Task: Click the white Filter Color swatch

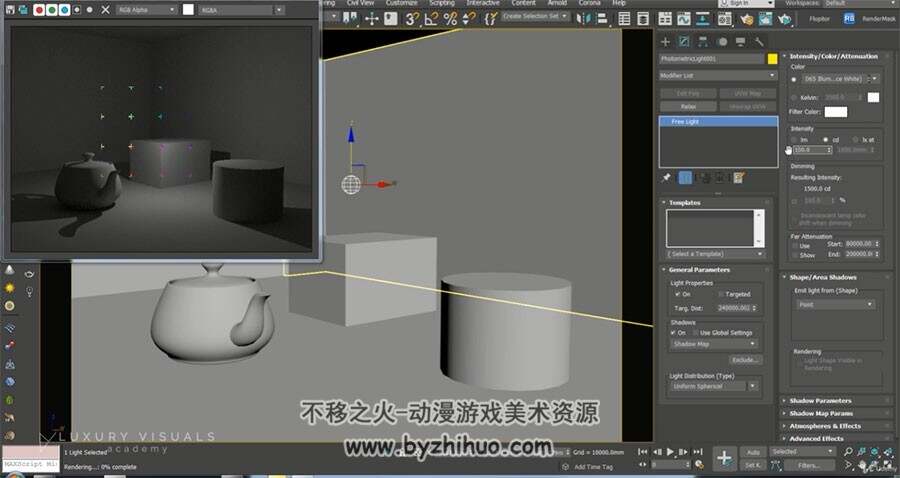Action: tap(836, 112)
